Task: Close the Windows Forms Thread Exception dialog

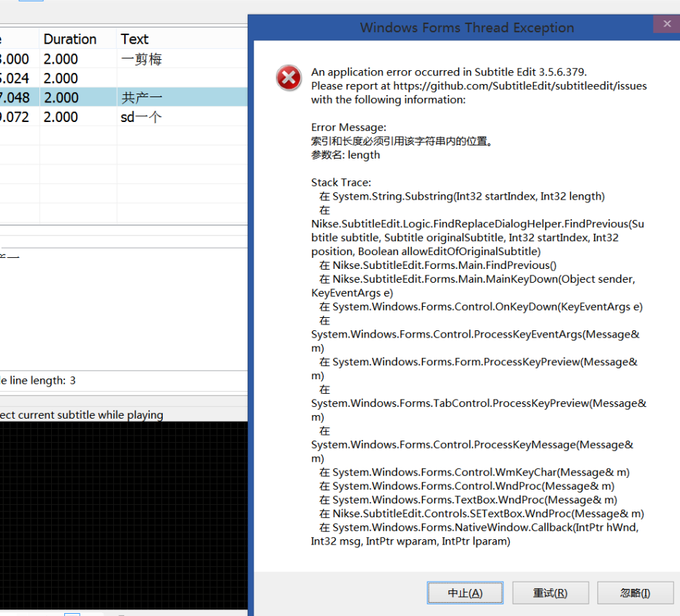Action: 667,24
